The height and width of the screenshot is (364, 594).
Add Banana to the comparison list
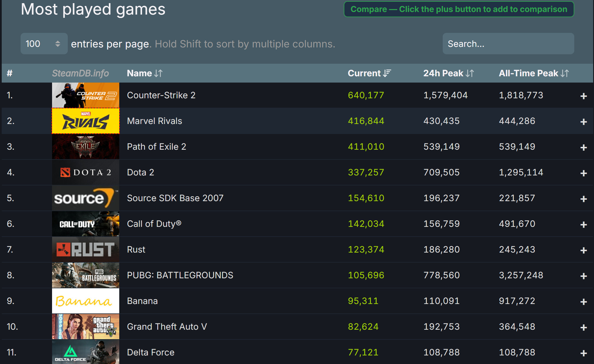(x=583, y=302)
